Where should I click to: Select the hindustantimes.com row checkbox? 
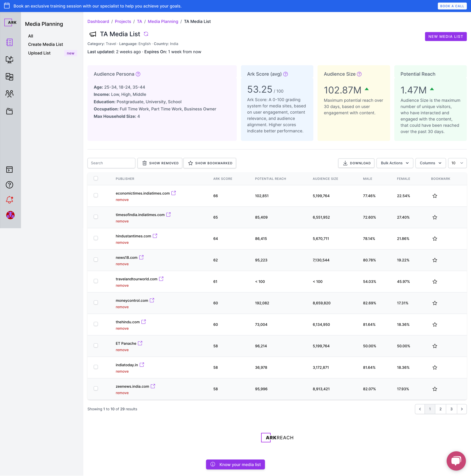coord(96,238)
